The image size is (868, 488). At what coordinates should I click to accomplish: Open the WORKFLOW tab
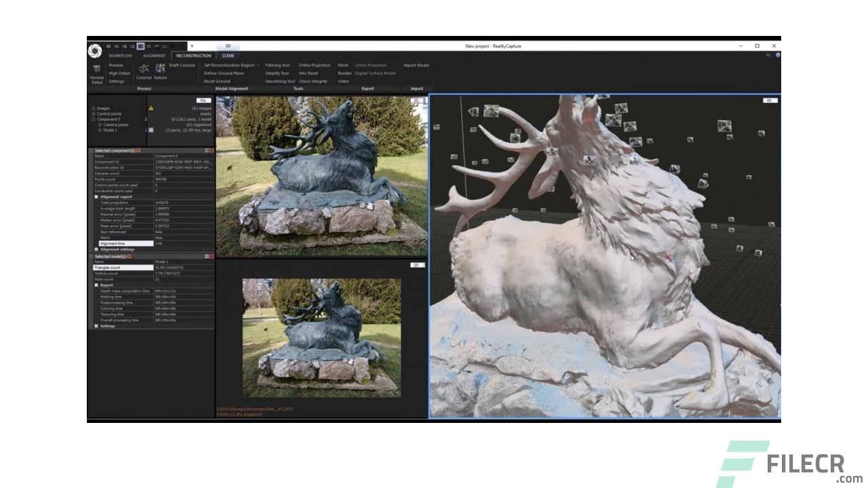coord(121,56)
